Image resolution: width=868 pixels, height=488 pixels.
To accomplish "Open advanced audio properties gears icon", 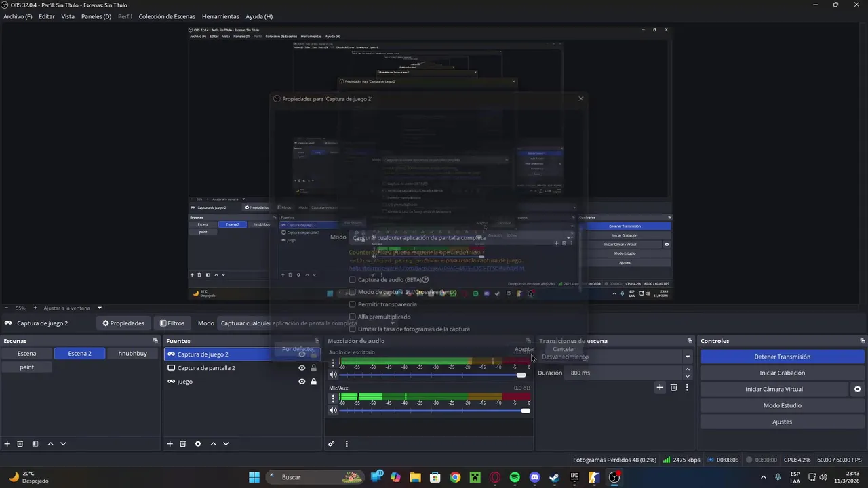I will (x=332, y=444).
